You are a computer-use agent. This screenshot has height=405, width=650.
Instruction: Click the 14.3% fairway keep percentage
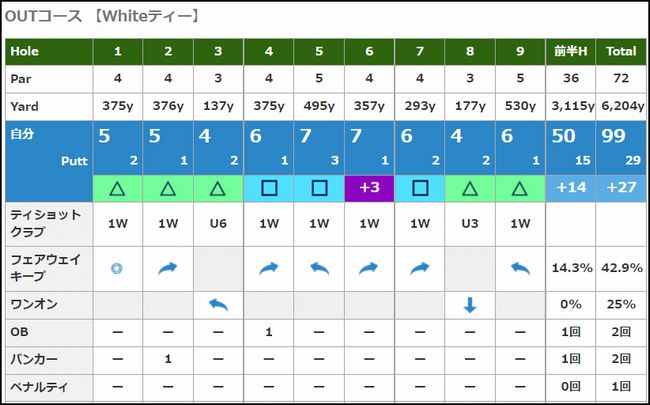(x=571, y=268)
